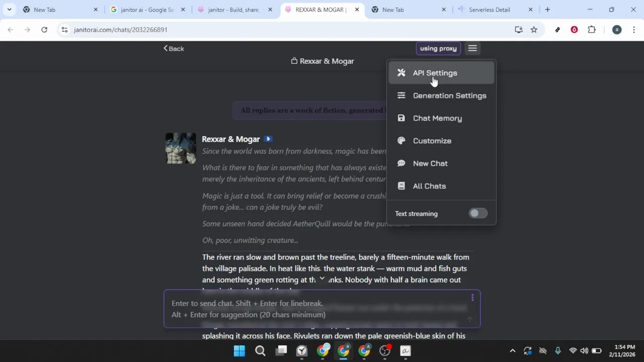The width and height of the screenshot is (644, 362).
Task: Click the using proxy button
Action: (x=438, y=48)
